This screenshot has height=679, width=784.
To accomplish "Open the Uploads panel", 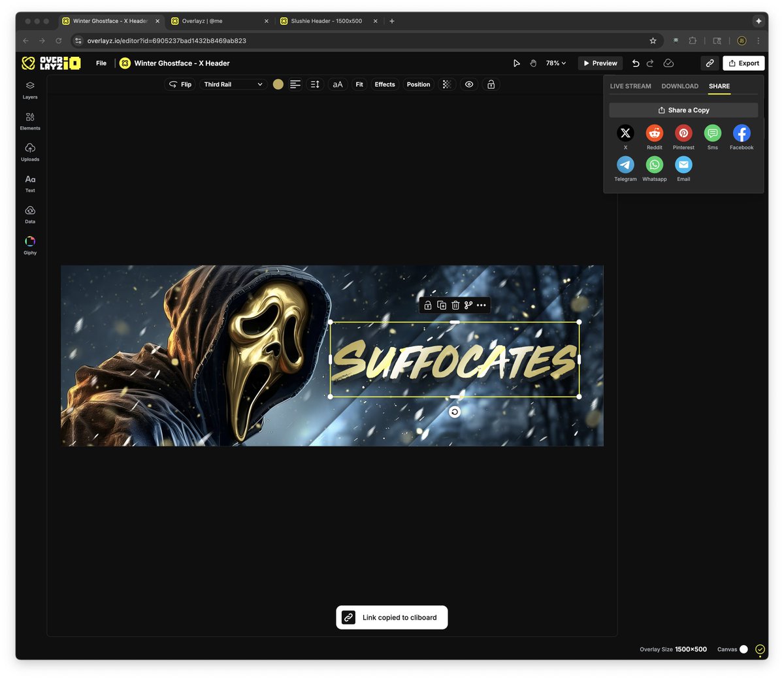I will coord(30,152).
